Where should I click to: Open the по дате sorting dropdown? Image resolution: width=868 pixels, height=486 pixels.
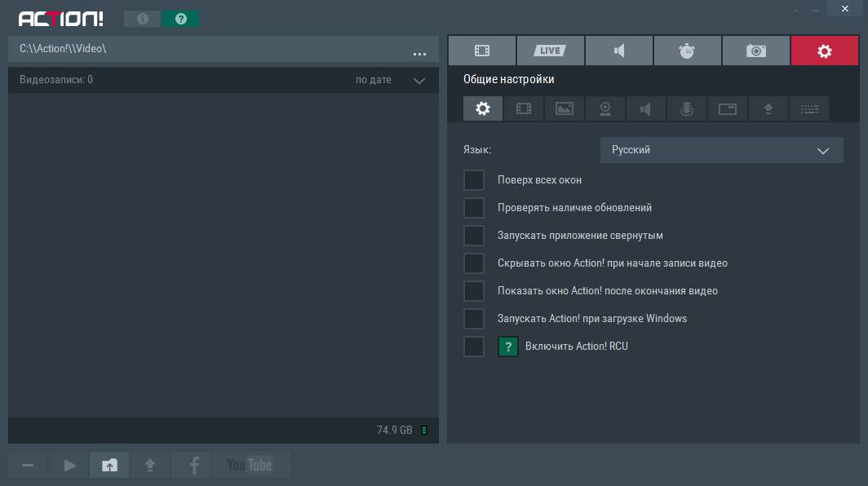click(x=390, y=80)
